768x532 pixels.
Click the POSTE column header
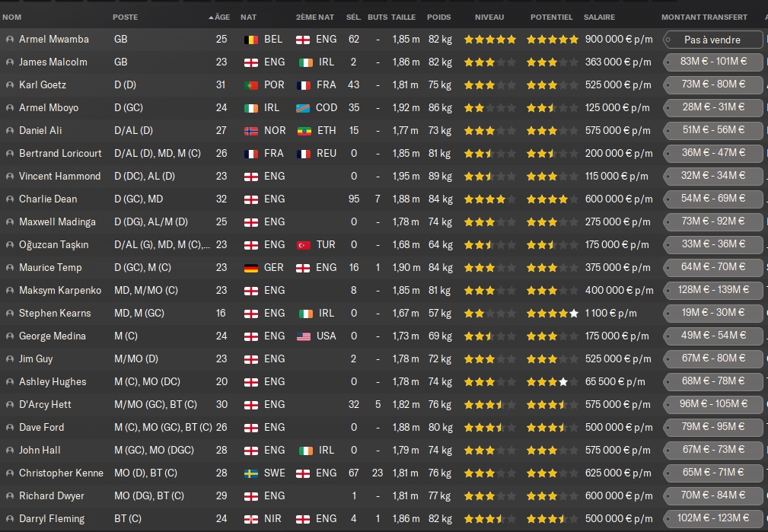click(126, 17)
